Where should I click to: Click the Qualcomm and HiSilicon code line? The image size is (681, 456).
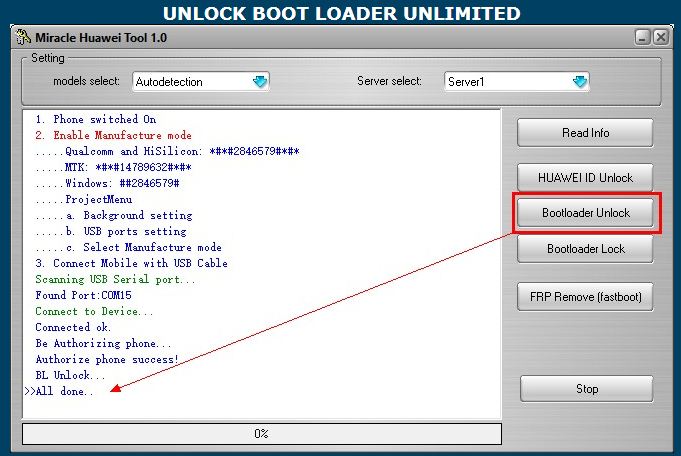167,151
